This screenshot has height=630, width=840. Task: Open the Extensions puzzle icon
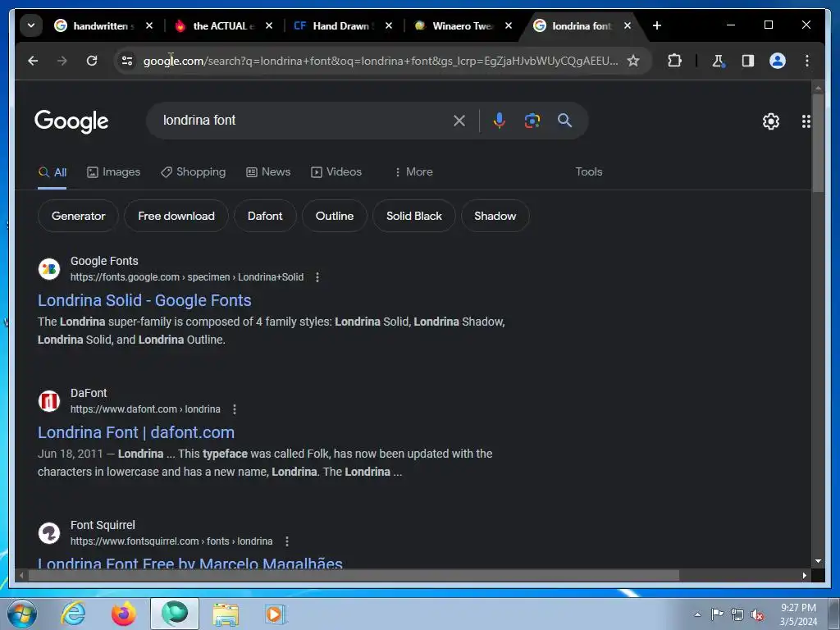(674, 61)
